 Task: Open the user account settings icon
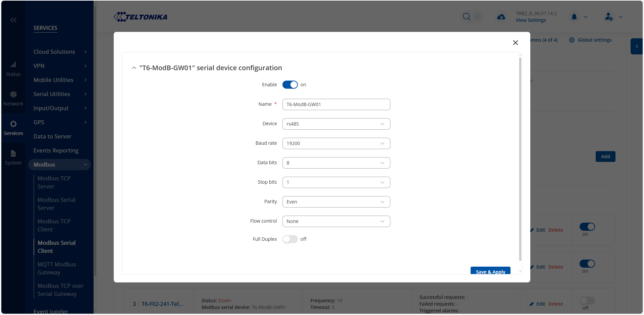(609, 17)
